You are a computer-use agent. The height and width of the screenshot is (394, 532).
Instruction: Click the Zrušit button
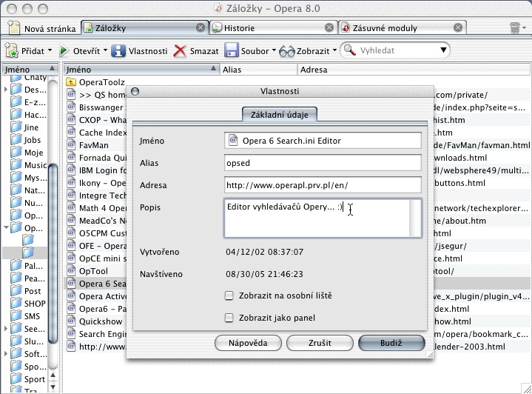click(x=320, y=343)
